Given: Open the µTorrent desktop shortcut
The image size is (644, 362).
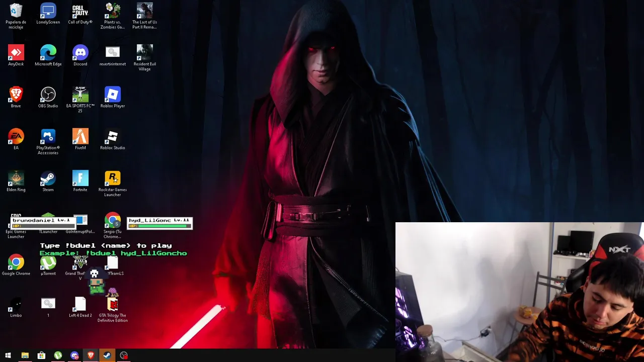Looking at the screenshot, I should [48, 265].
